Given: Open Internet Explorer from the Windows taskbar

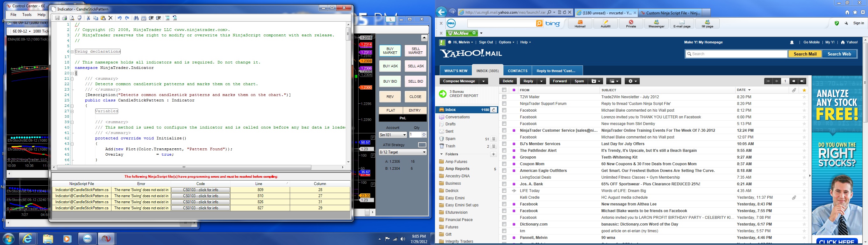Looking at the screenshot, I should [27, 239].
